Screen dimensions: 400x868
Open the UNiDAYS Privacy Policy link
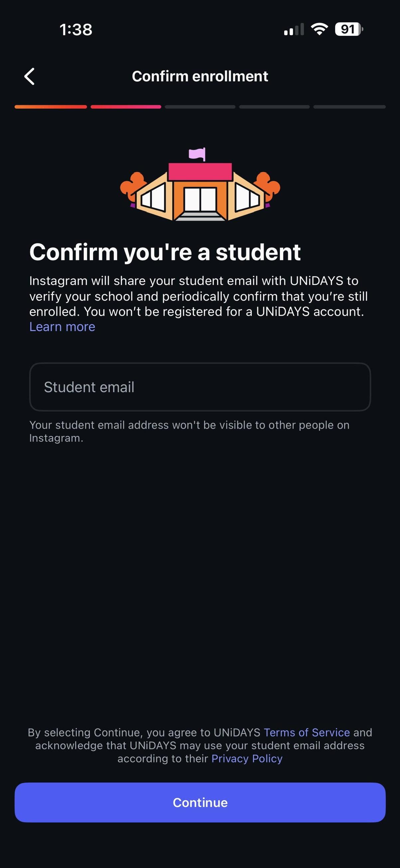247,758
